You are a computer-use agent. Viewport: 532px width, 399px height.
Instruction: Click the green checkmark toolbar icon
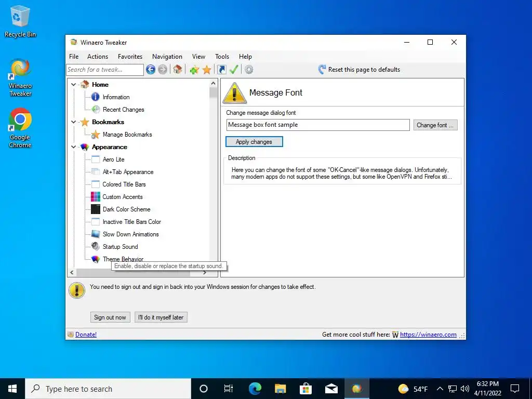click(x=234, y=70)
